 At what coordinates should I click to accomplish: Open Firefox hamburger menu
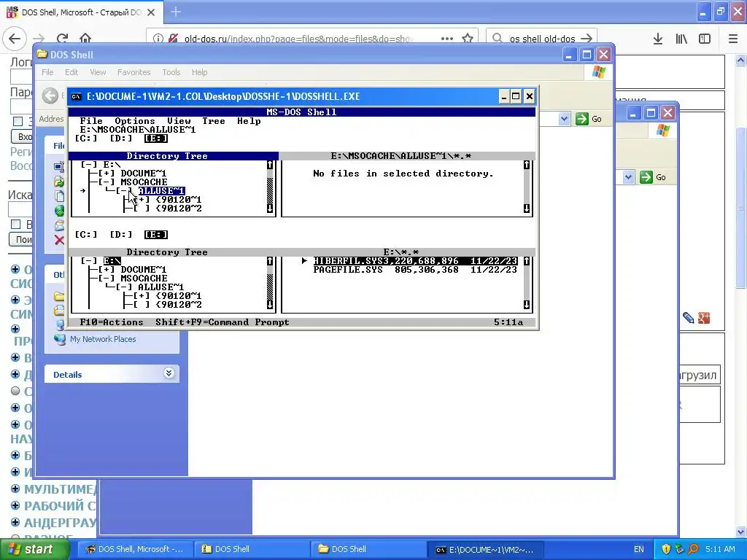tap(733, 39)
